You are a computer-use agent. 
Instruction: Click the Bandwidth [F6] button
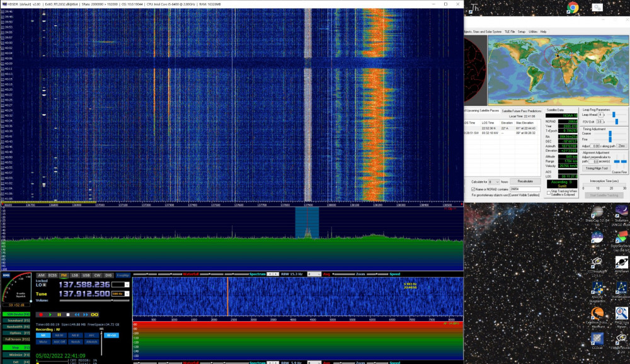tap(16, 327)
